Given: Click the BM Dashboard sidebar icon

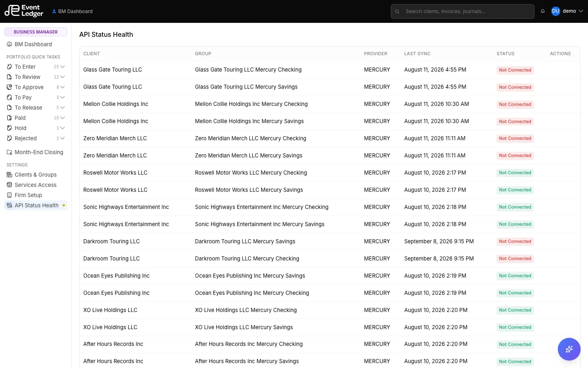Looking at the screenshot, I should (x=9, y=44).
